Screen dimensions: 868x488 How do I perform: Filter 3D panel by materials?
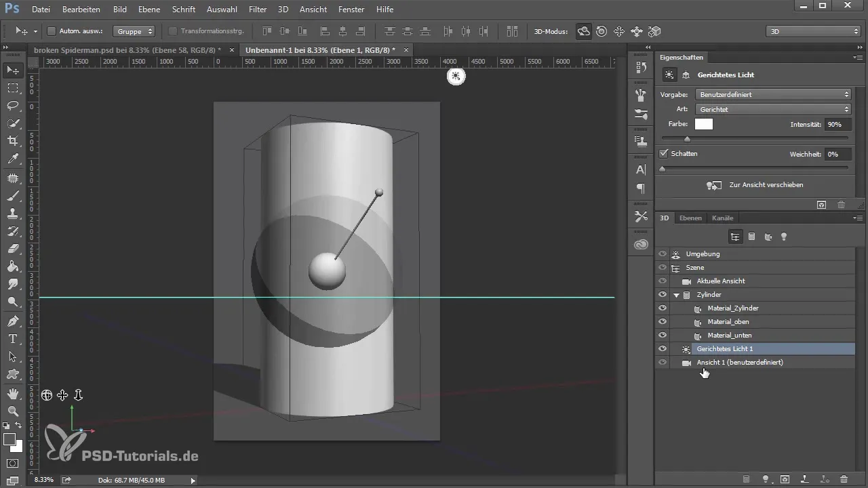[768, 237]
